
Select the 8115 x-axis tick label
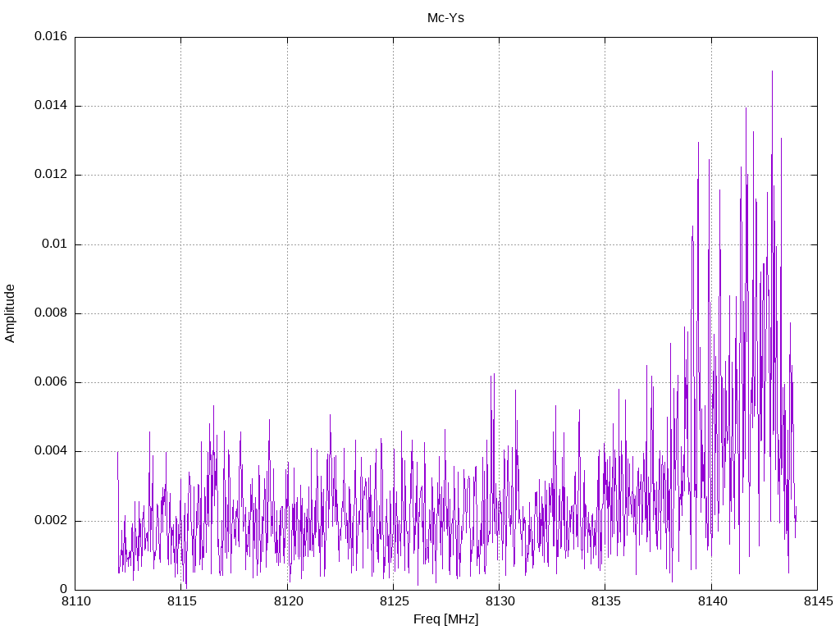click(181, 602)
